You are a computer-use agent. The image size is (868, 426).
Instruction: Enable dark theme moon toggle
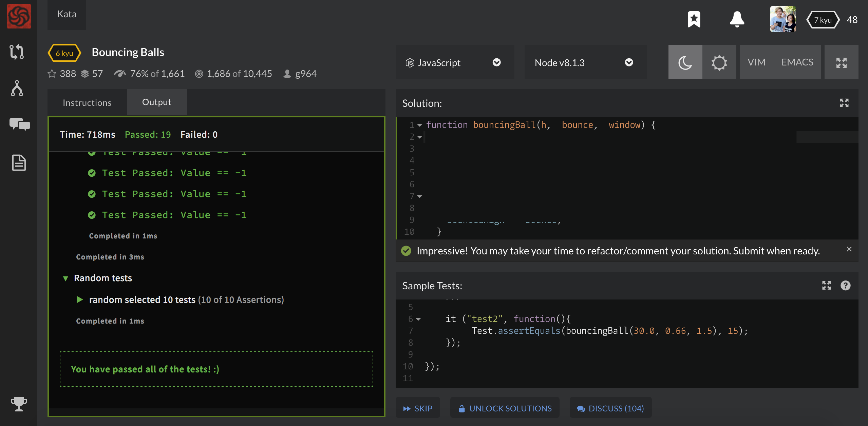pyautogui.click(x=685, y=62)
